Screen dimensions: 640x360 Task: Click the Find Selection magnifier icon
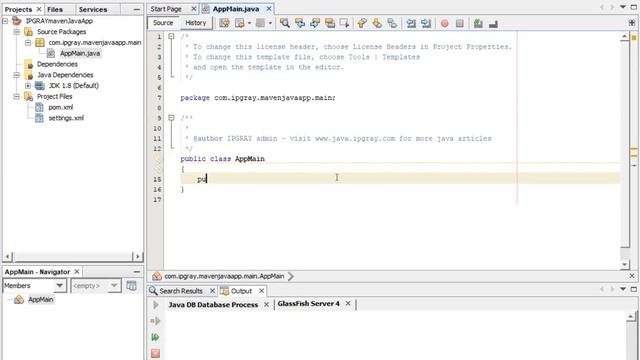pyautogui.click(x=285, y=23)
